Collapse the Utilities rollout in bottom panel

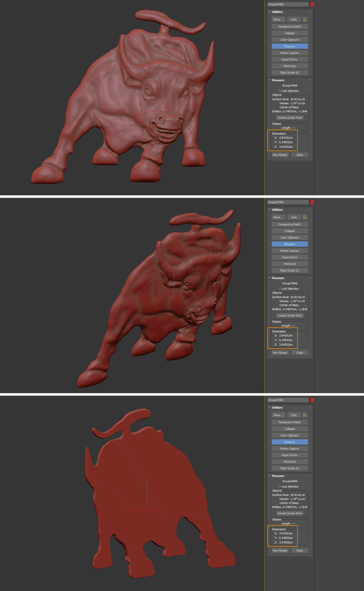click(x=269, y=408)
